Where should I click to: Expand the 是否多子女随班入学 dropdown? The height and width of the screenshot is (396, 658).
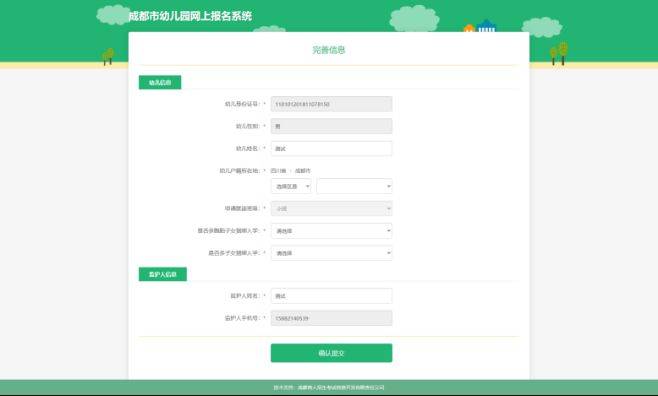tap(331, 253)
